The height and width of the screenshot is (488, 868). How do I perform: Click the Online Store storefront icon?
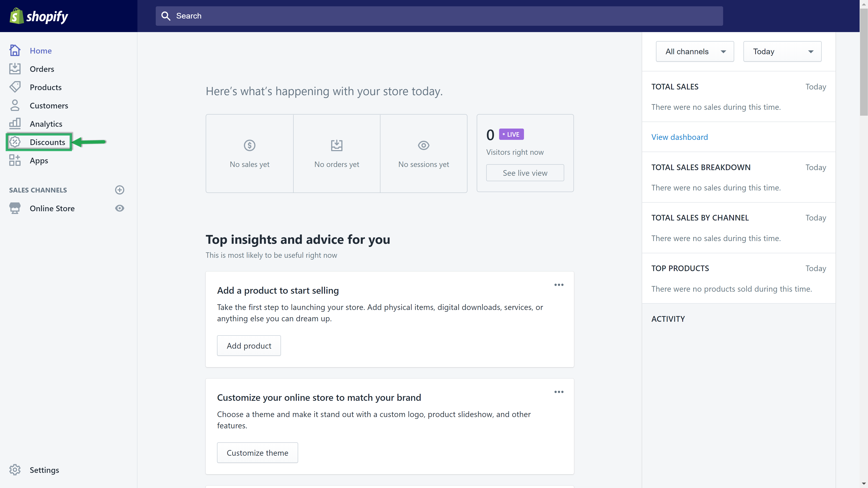coord(15,208)
